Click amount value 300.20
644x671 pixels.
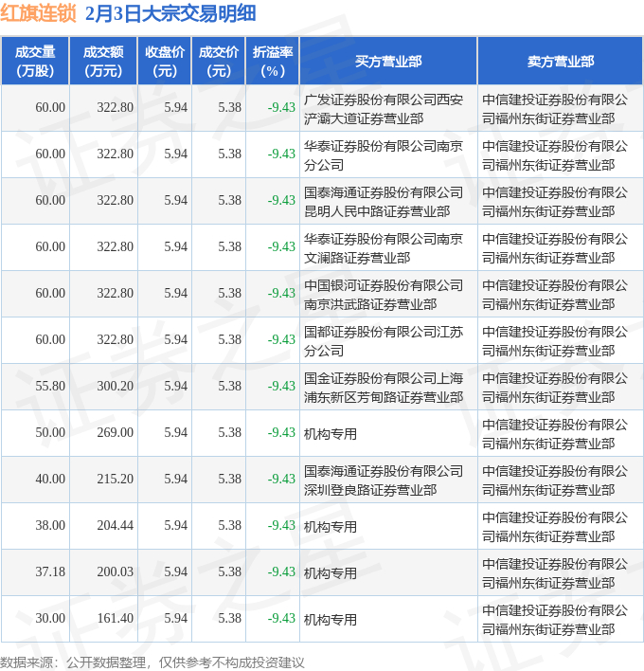tap(115, 386)
